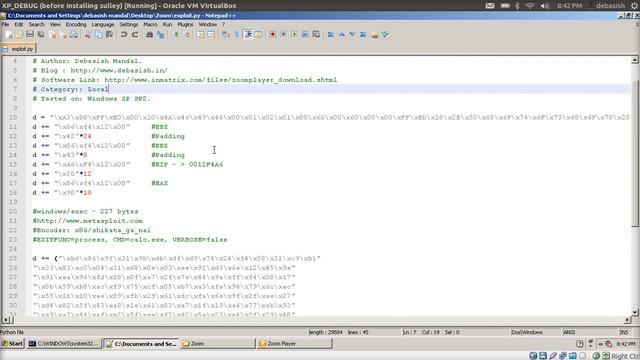Open Find with the binoculars icon
Viewport: 640px width, 360px height.
[x=149, y=35]
